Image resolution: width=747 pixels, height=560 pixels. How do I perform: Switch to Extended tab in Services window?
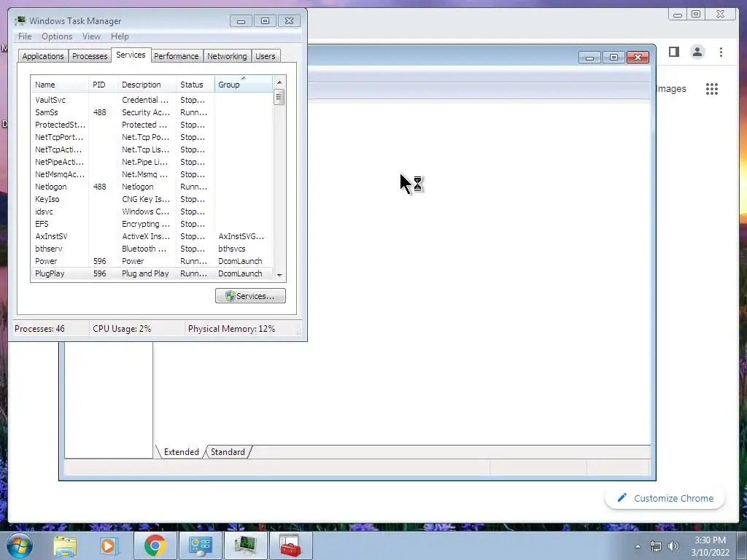(181, 452)
